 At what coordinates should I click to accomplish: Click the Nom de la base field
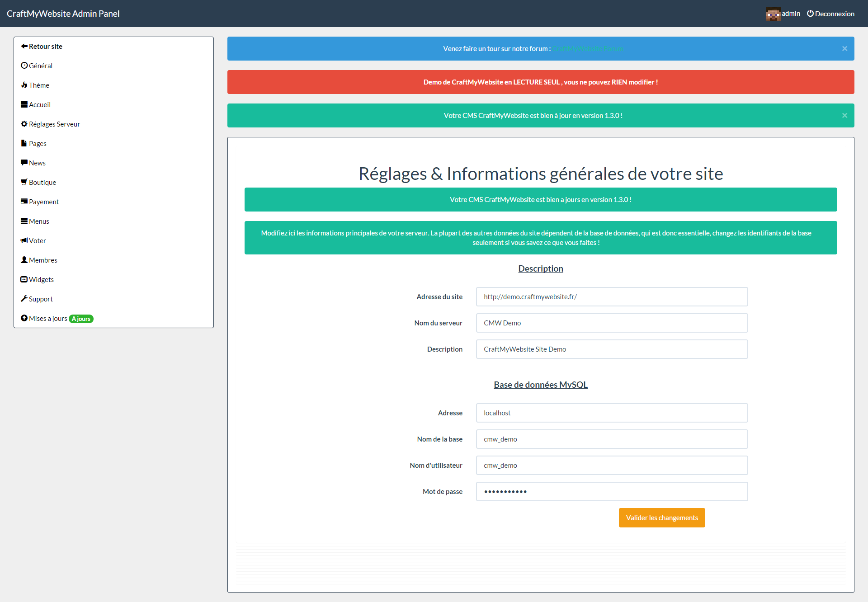click(612, 439)
